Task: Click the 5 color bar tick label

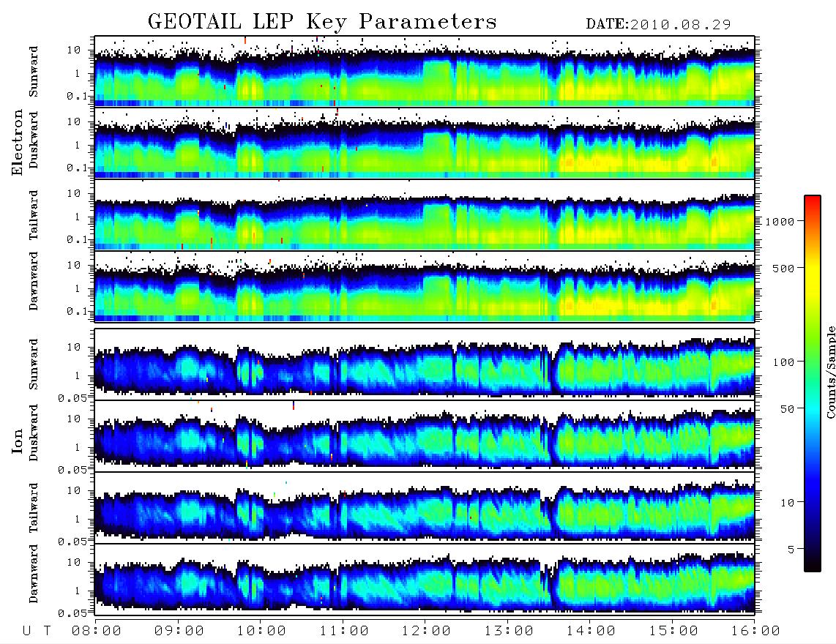Action: (x=791, y=550)
